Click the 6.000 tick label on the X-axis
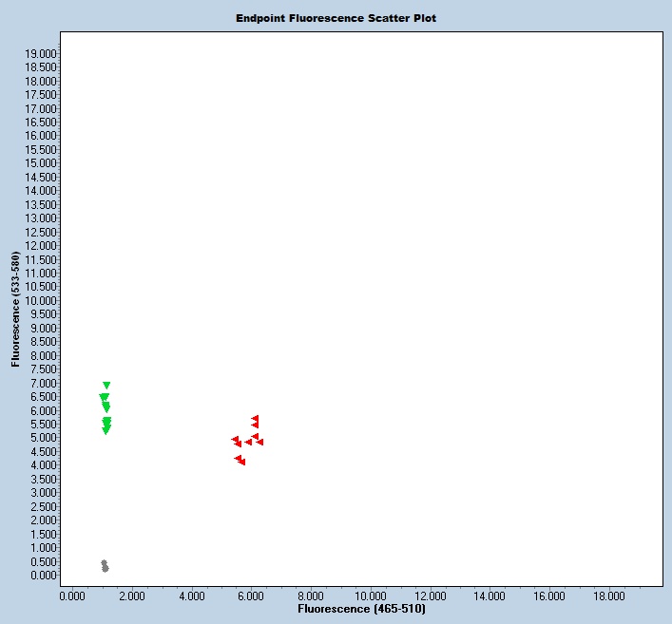The width and height of the screenshot is (672, 624). coord(251,596)
